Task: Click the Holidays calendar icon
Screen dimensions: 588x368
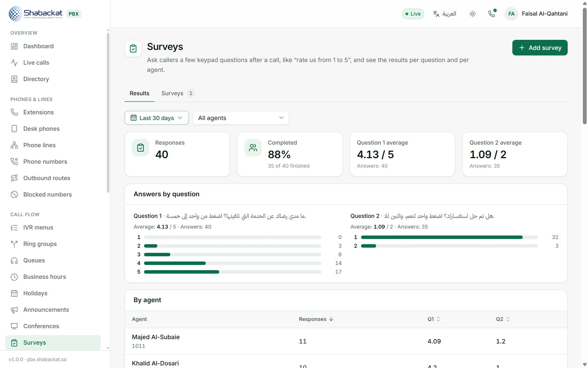Action: [x=14, y=293]
